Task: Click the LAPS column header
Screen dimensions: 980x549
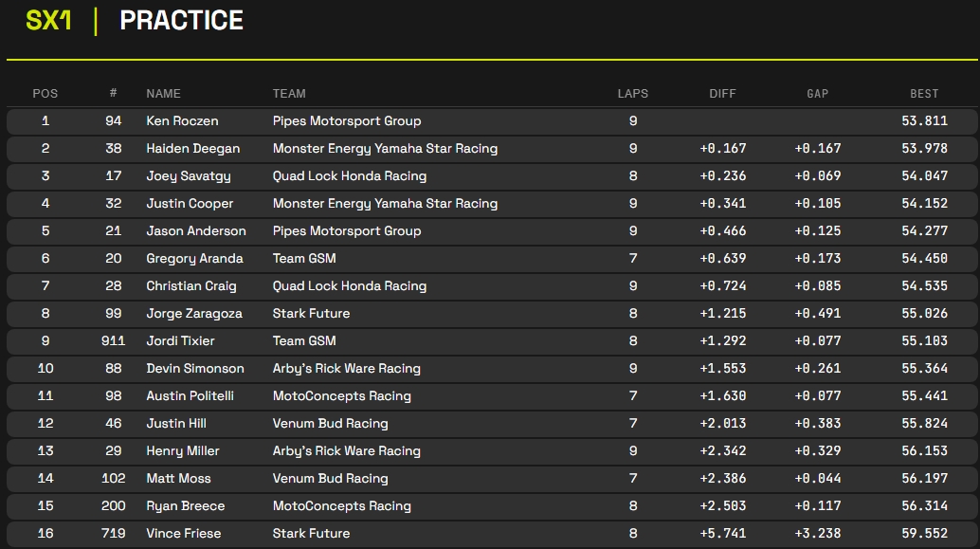Action: (632, 93)
